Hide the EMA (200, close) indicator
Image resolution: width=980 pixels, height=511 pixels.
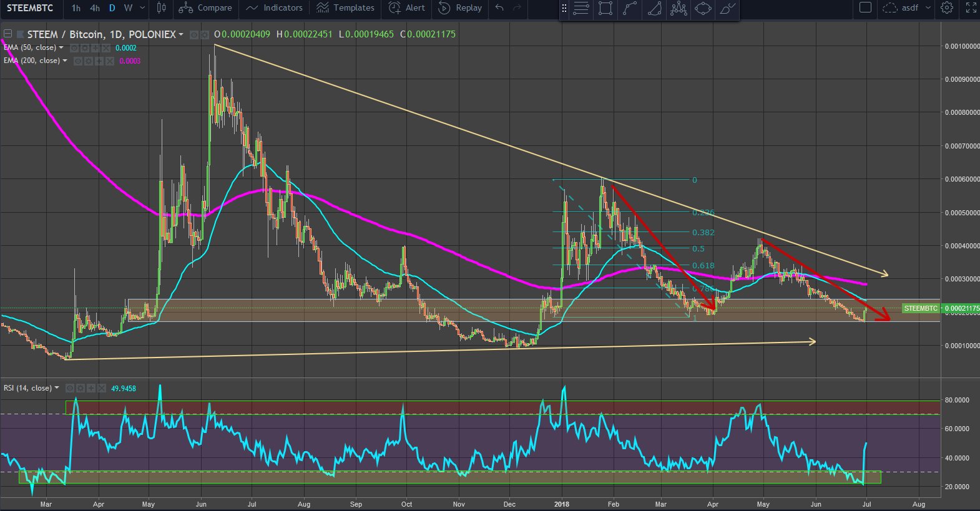77,61
